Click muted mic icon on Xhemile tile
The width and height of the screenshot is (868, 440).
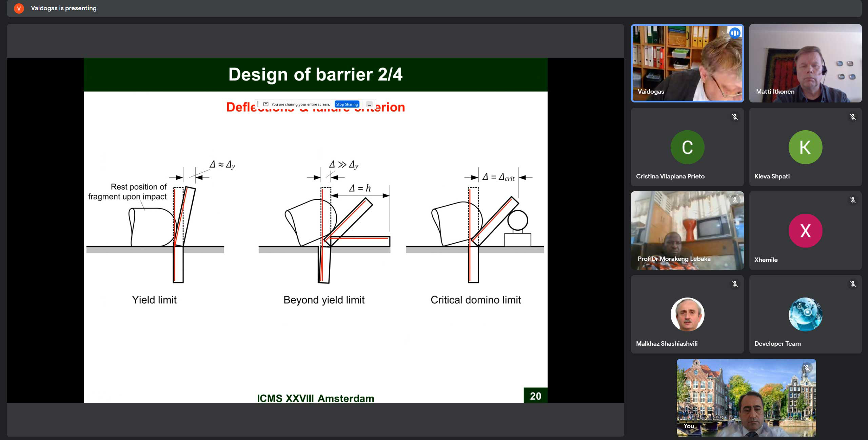pyautogui.click(x=852, y=200)
